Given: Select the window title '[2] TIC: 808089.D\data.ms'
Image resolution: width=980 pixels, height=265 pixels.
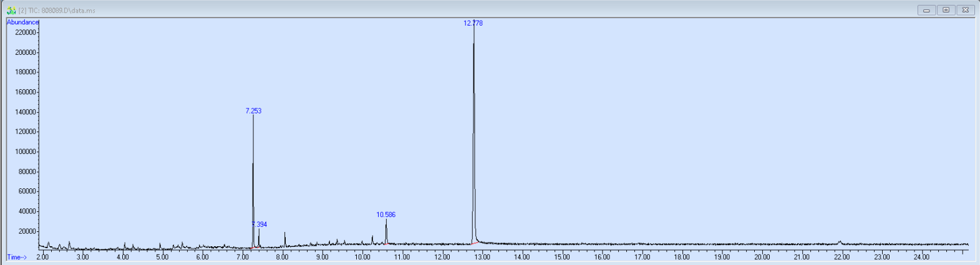Looking at the screenshot, I should (57, 11).
